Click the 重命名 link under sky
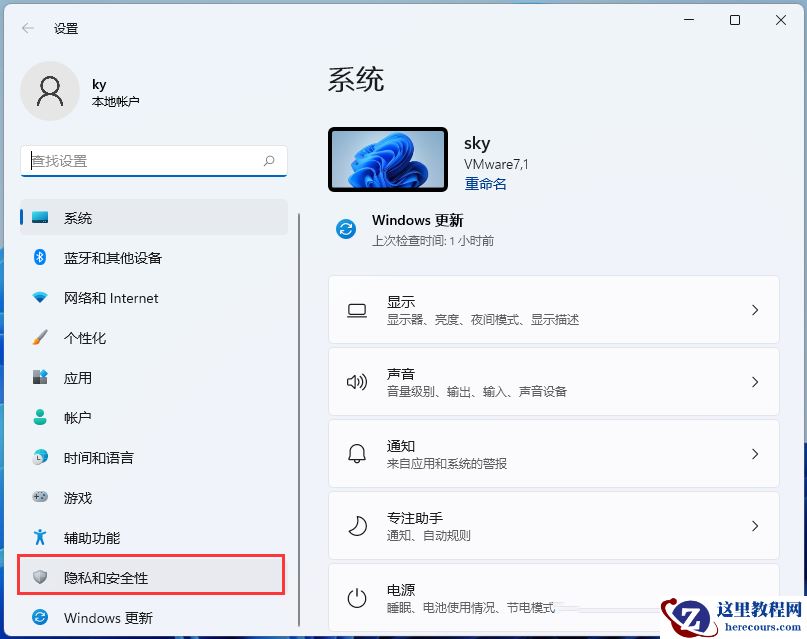This screenshot has height=639, width=807. (x=486, y=184)
